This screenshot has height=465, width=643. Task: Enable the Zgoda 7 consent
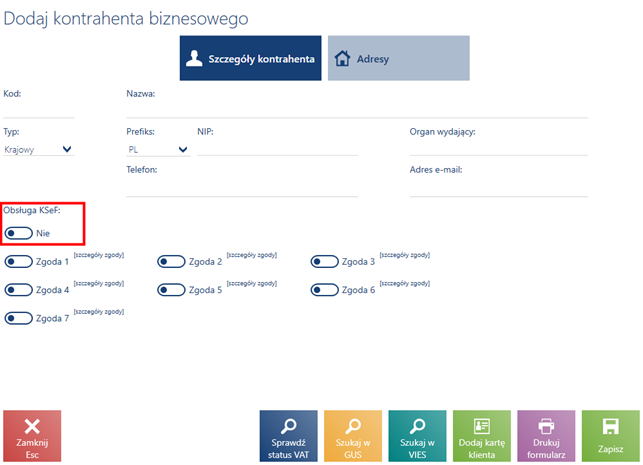click(x=18, y=318)
